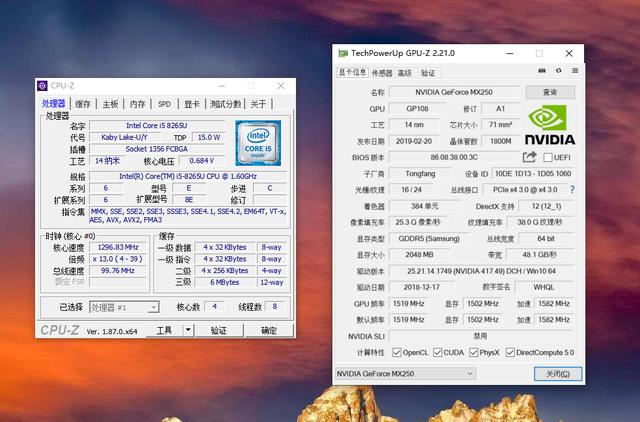Screen dimensions: 640x422
Task: Expand the 工具 dropdown arrow in CPU-Z
Action: coord(188,330)
